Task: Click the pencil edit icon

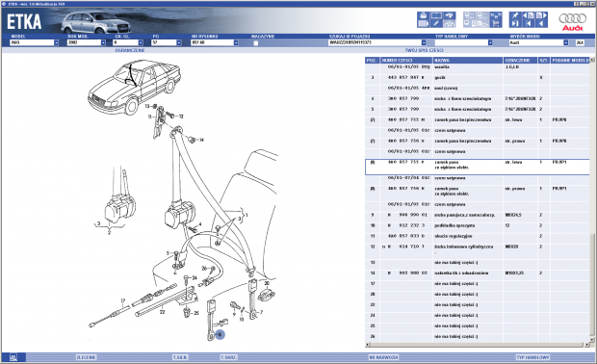Action: [x=436, y=24]
